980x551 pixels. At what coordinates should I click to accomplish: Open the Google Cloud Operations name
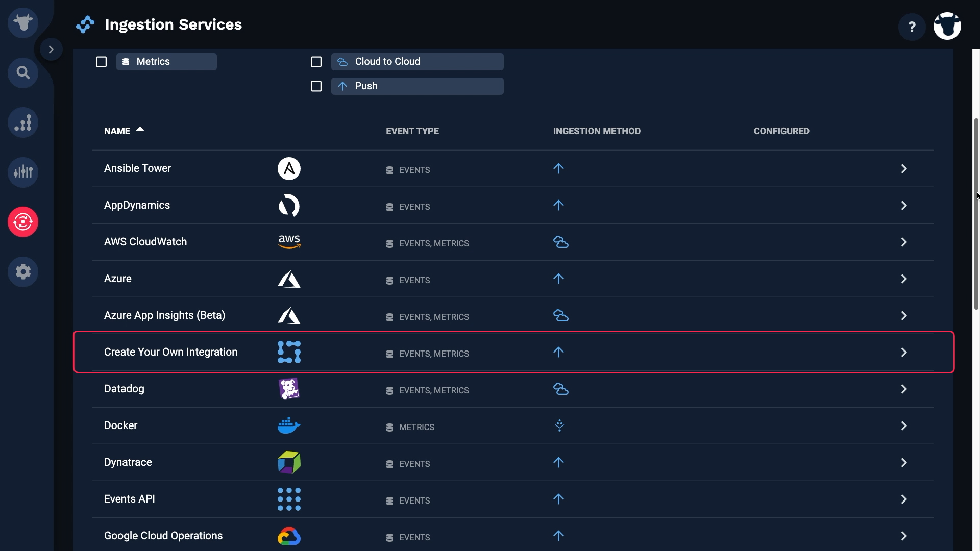(163, 536)
